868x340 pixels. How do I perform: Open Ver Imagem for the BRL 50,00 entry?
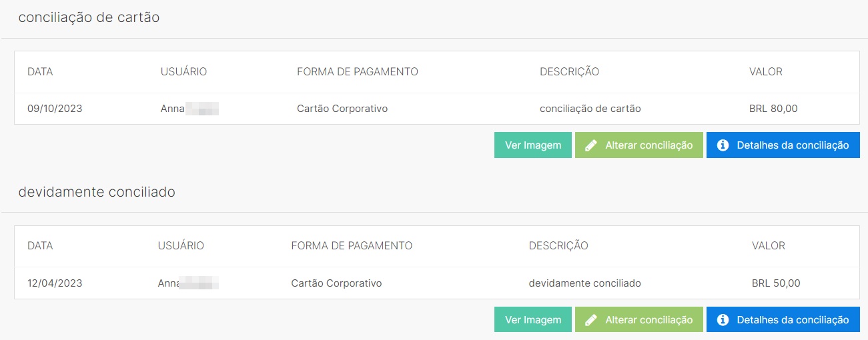(532, 320)
